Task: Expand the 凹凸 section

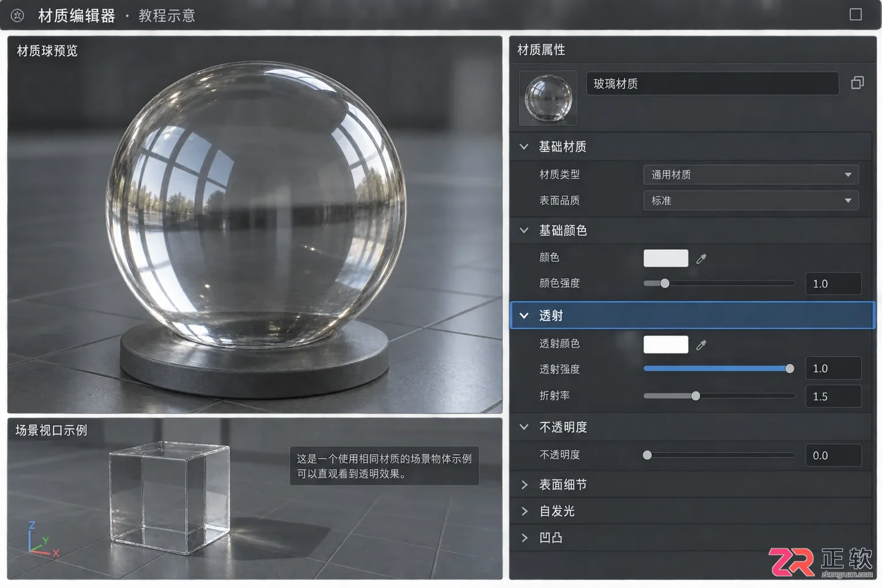Action: (524, 538)
